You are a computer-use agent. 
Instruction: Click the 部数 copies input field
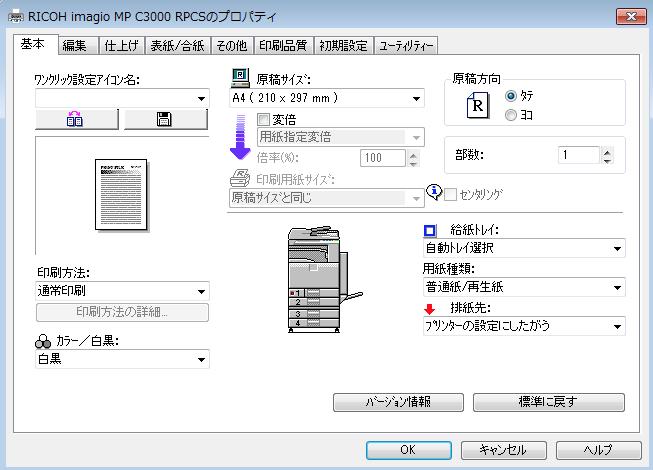(x=578, y=155)
